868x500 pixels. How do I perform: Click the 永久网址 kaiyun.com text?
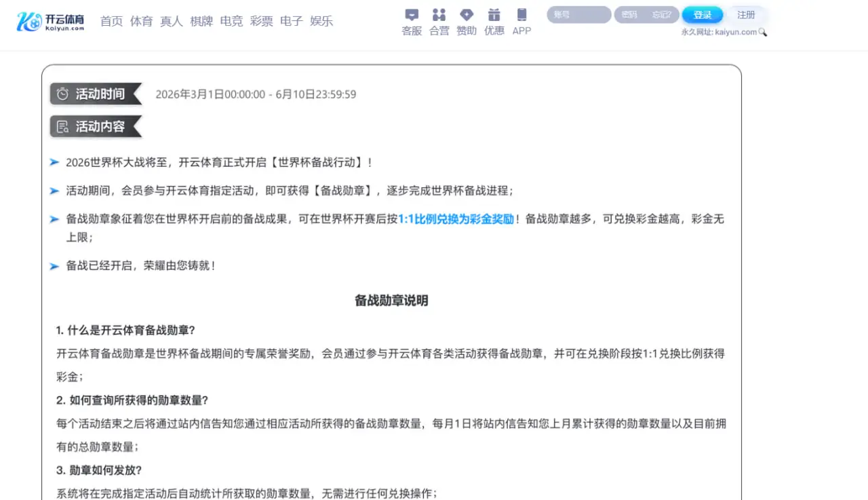point(719,32)
